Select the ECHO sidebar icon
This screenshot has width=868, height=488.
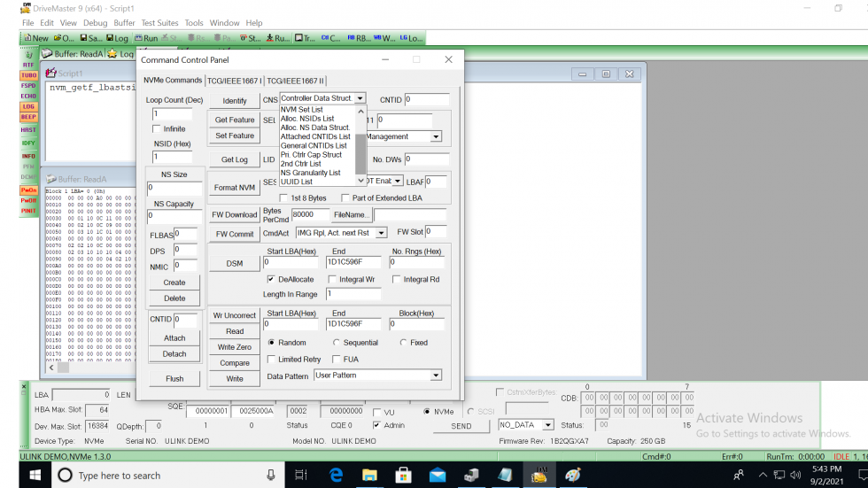point(28,96)
